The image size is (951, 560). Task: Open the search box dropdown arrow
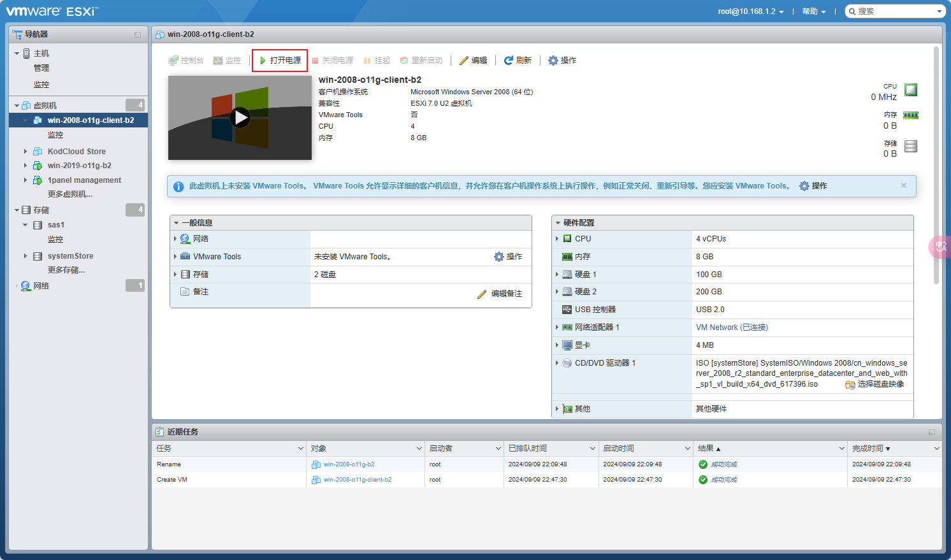[940, 11]
